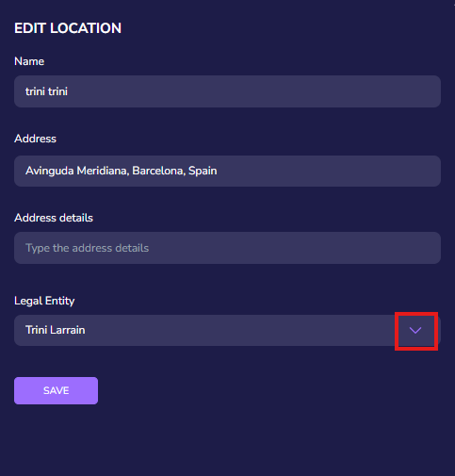
Task: Click the 'Trini Larrain' selected value
Action: tap(56, 330)
